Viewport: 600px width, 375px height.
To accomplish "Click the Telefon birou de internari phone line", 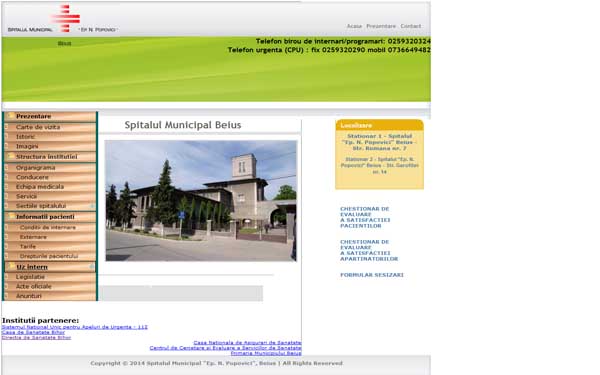I will click(x=343, y=41).
